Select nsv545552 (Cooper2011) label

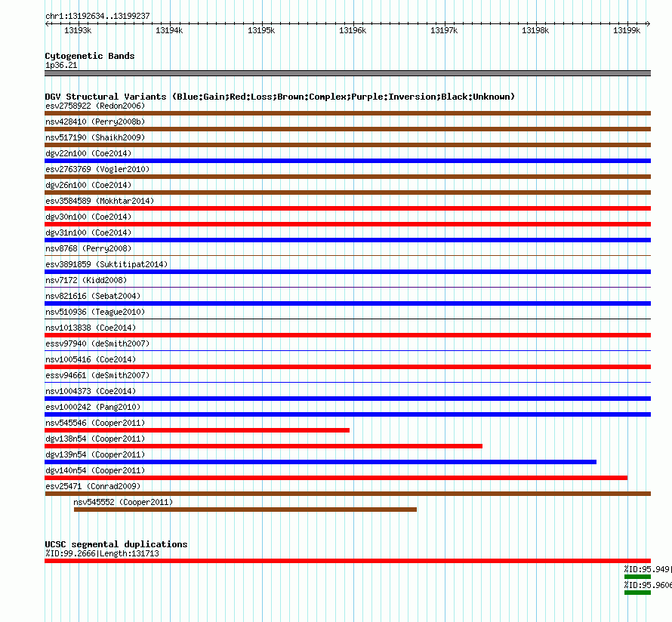(123, 502)
